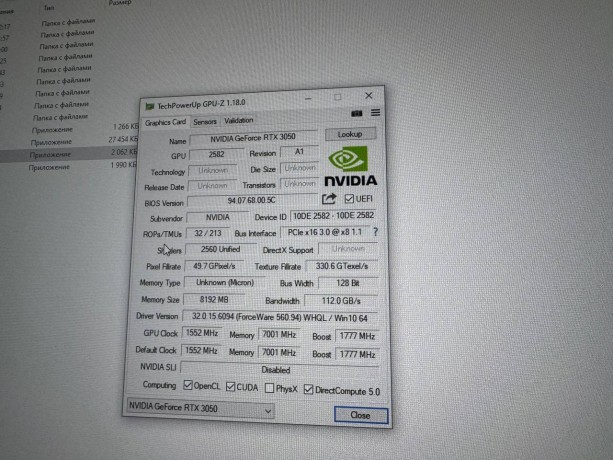Select the highlighted 2 062 KB row in Explorer
The width and height of the screenshot is (613, 460).
tap(70, 154)
